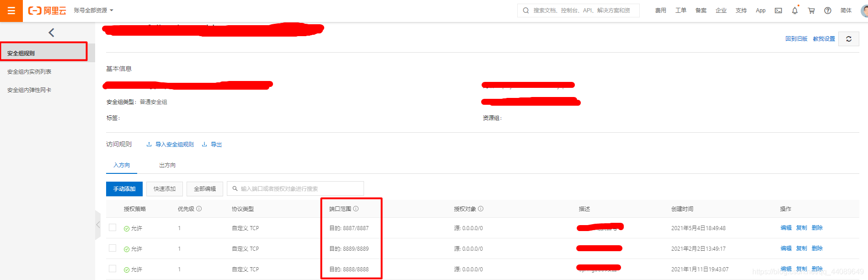
Task: Focus the top search box
Action: [x=578, y=11]
